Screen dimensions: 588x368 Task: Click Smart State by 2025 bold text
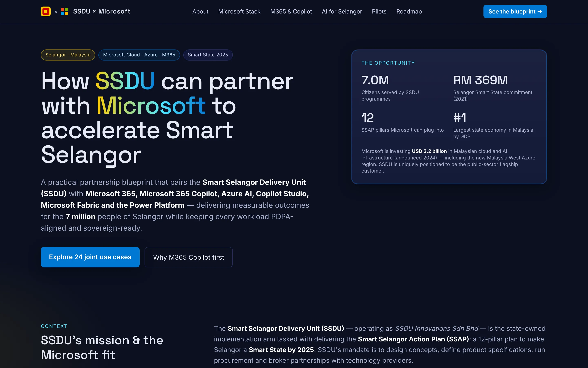pyautogui.click(x=281, y=350)
